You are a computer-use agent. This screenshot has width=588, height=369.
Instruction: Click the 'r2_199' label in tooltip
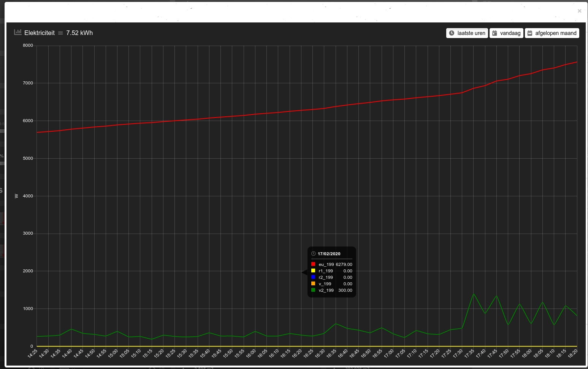click(x=326, y=277)
